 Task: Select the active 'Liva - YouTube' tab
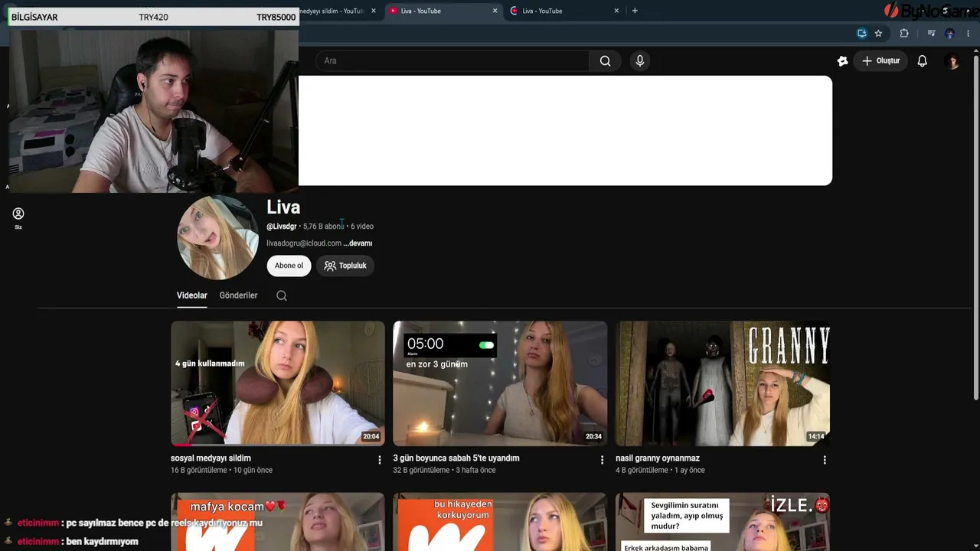(443, 11)
